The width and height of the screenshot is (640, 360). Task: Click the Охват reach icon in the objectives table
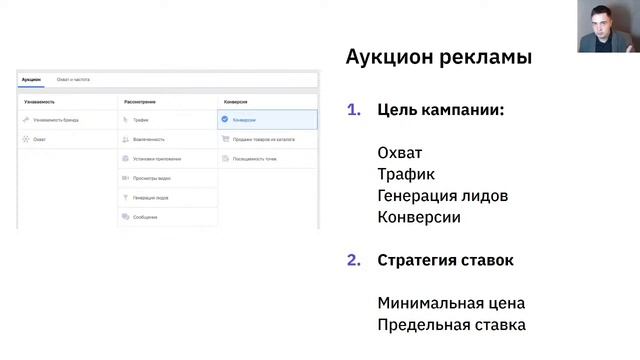point(26,139)
